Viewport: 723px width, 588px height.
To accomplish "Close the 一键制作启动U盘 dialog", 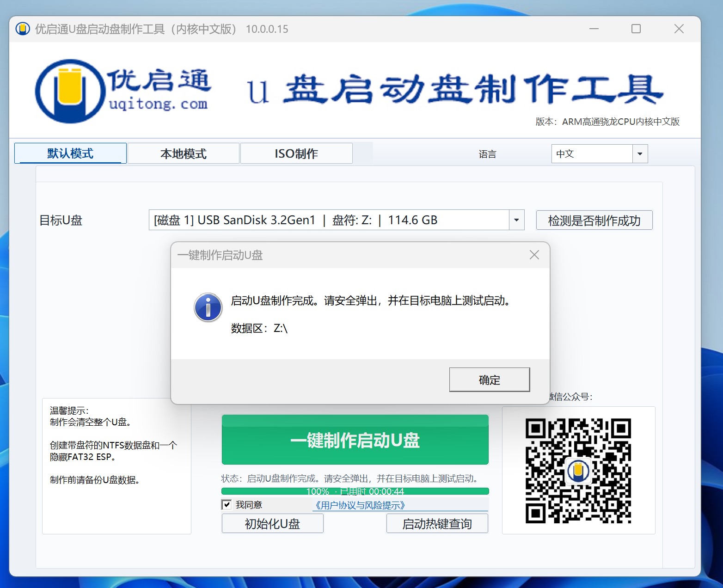I will pyautogui.click(x=534, y=255).
